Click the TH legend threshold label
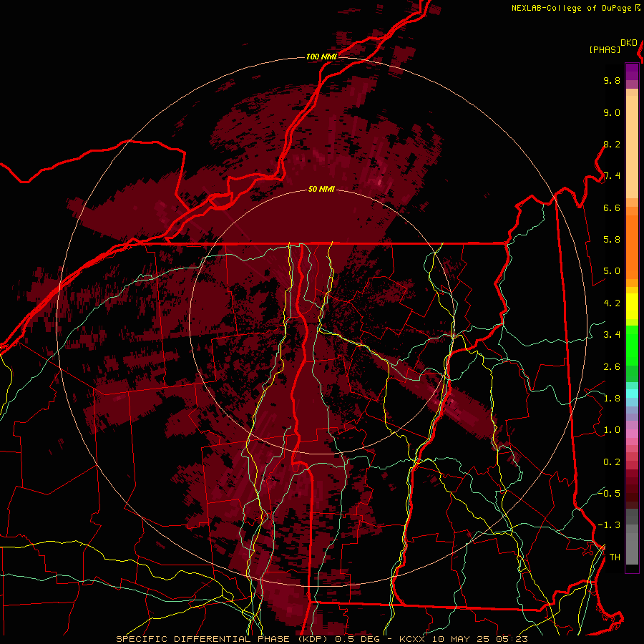644x644 pixels. click(615, 557)
